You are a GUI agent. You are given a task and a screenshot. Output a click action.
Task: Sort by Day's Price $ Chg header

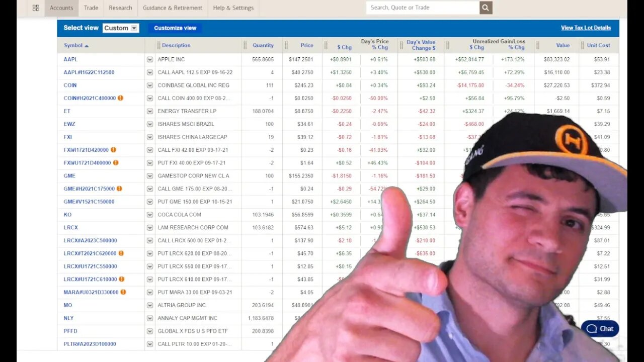345,48
